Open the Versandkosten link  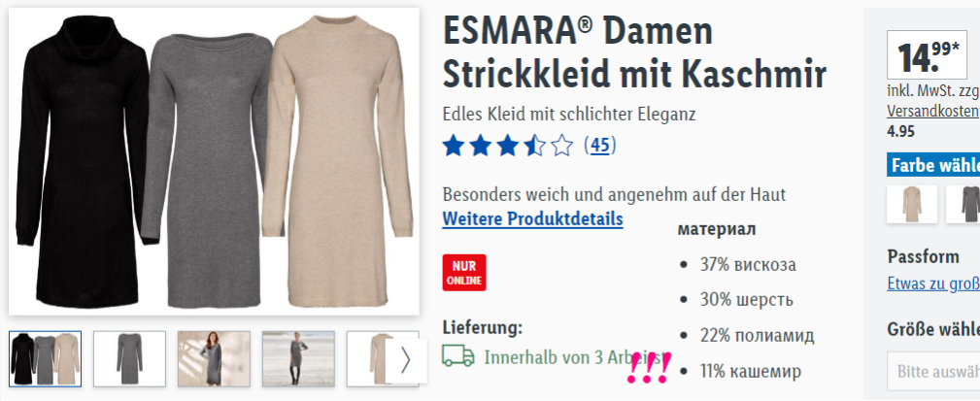click(x=933, y=112)
